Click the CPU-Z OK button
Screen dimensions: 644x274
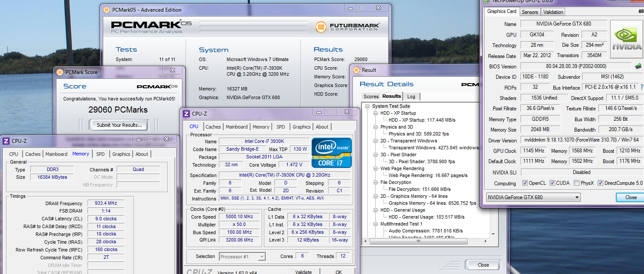(338, 272)
